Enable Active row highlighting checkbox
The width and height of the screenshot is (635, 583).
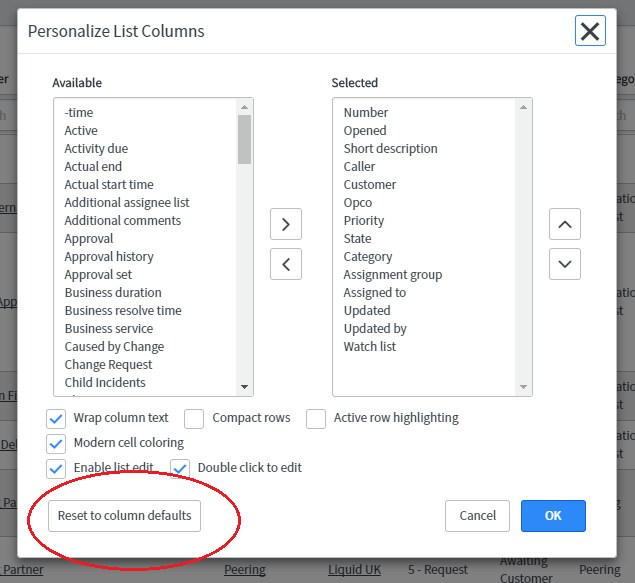[316, 419]
